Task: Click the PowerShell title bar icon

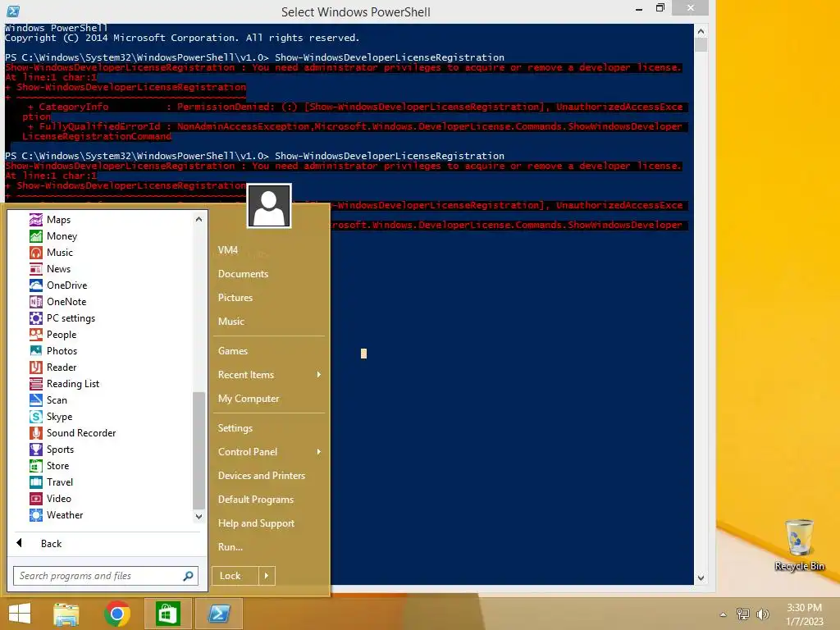Action: pos(13,11)
